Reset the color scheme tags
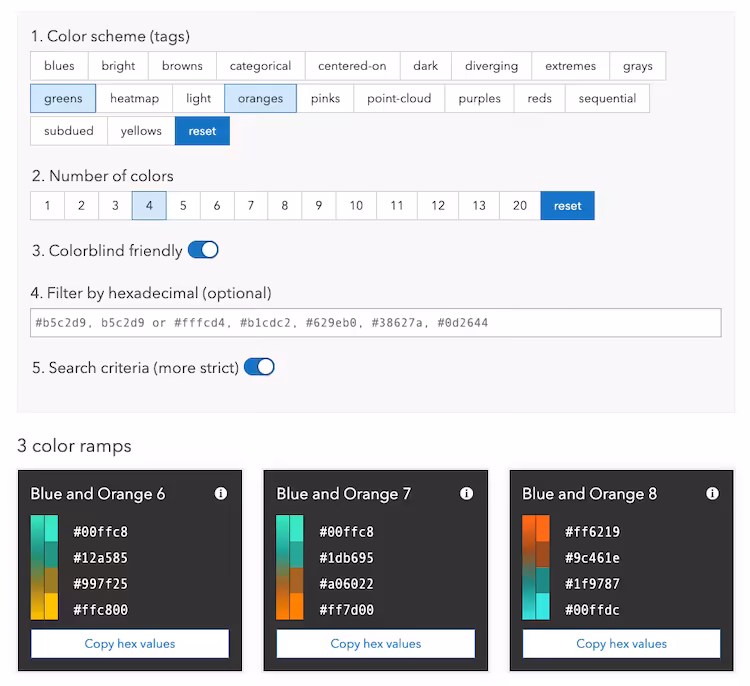 202,131
